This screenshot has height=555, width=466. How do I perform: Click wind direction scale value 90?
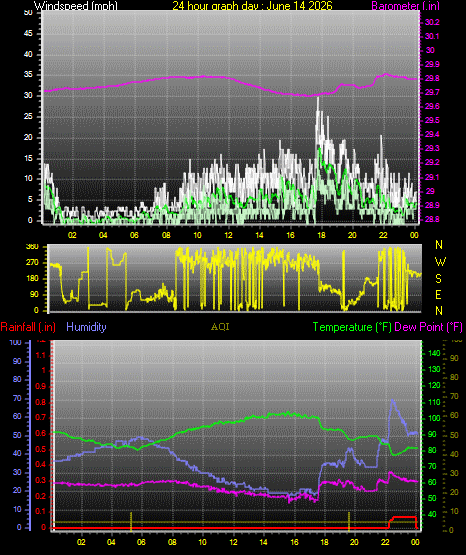point(34,294)
